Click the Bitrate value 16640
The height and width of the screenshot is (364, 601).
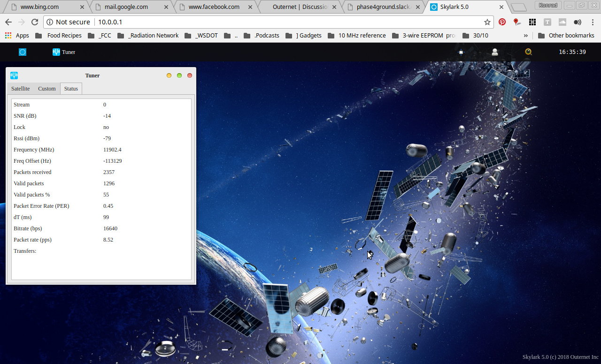pos(110,228)
